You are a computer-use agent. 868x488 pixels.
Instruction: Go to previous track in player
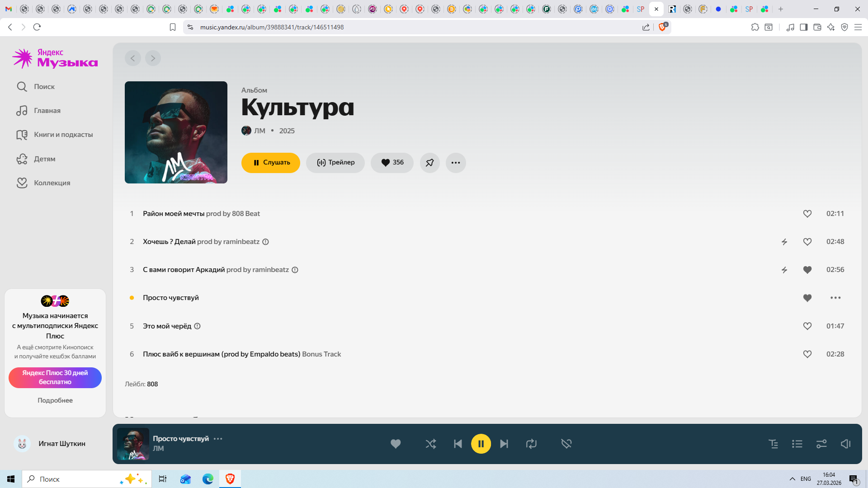click(x=458, y=444)
